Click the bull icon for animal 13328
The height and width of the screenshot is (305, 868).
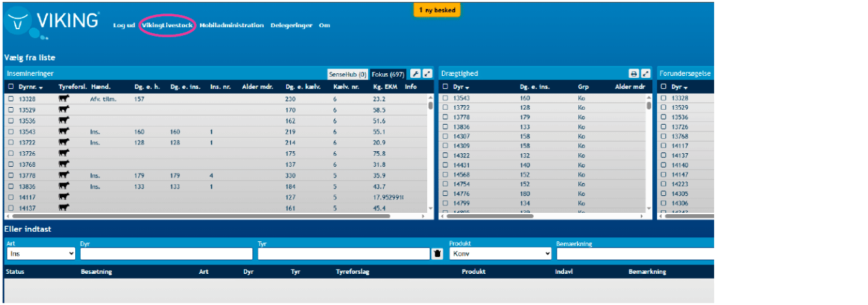click(64, 99)
